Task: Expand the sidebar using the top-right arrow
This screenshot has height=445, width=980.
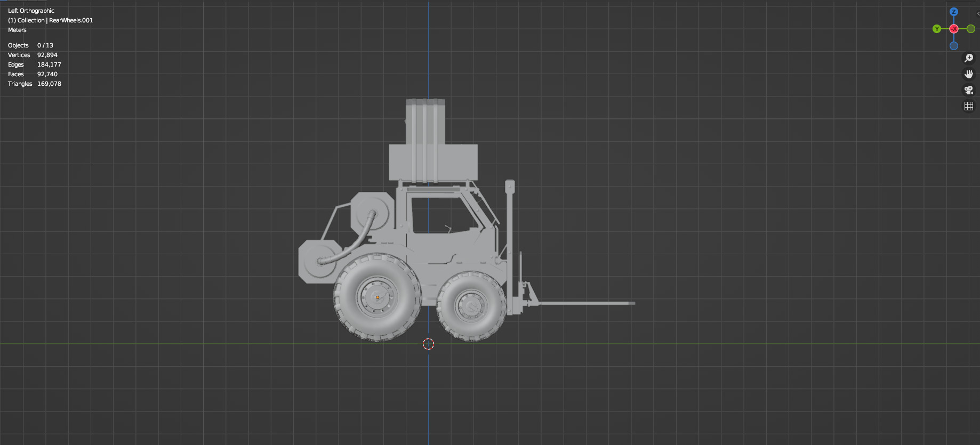Action: coord(978,13)
